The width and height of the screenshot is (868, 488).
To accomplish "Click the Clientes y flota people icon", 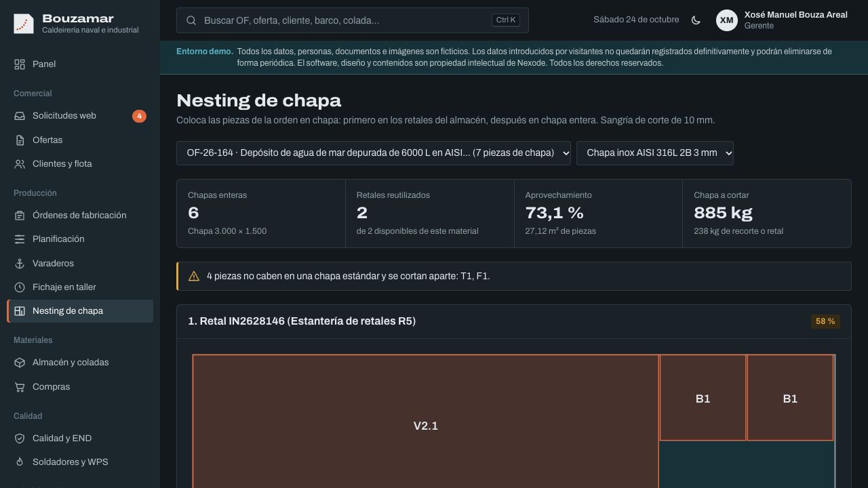I will [x=20, y=164].
